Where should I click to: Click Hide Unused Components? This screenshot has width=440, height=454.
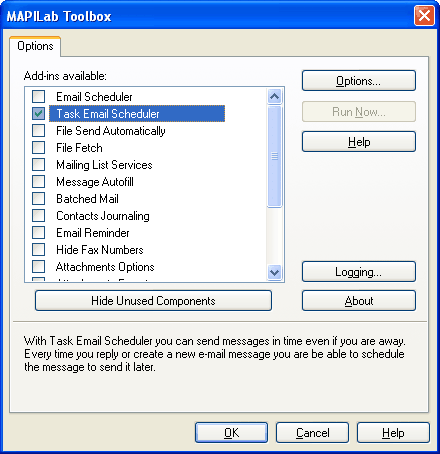[153, 301]
